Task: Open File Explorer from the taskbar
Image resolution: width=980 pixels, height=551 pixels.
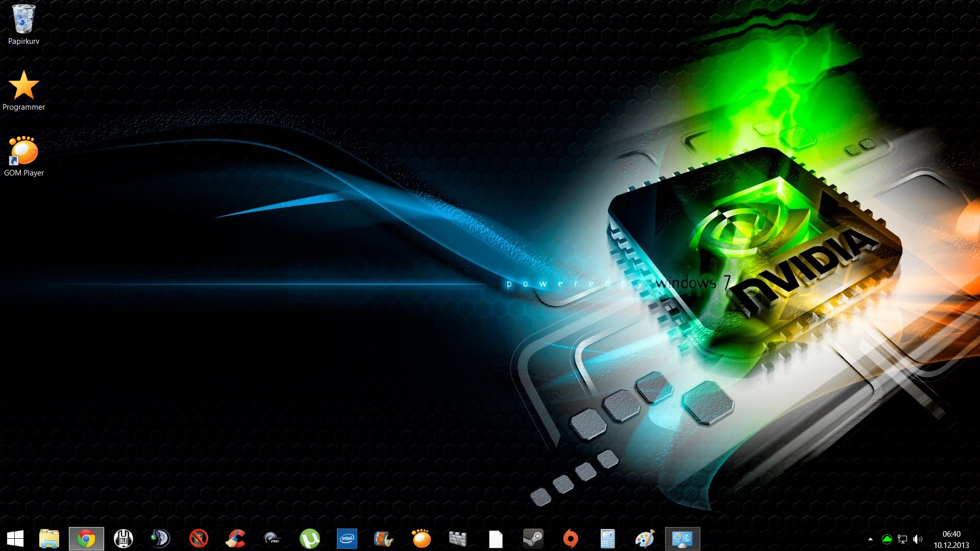Action: coord(50,539)
